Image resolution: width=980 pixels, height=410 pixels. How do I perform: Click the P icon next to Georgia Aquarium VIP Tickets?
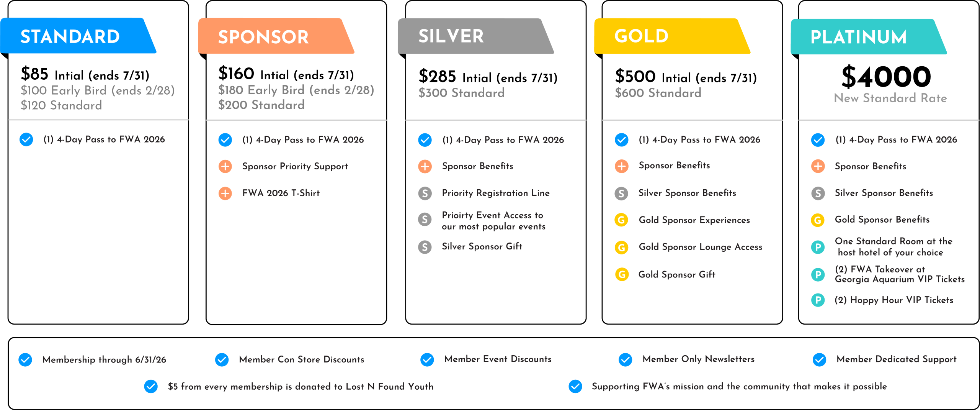coord(818,274)
